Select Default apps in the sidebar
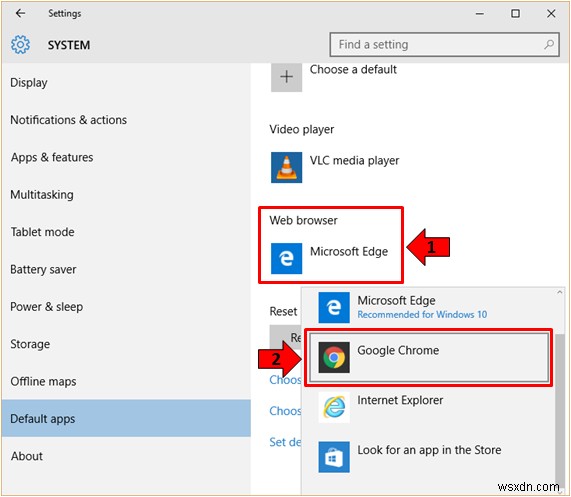Screen dimensions: 571x497 [126, 418]
